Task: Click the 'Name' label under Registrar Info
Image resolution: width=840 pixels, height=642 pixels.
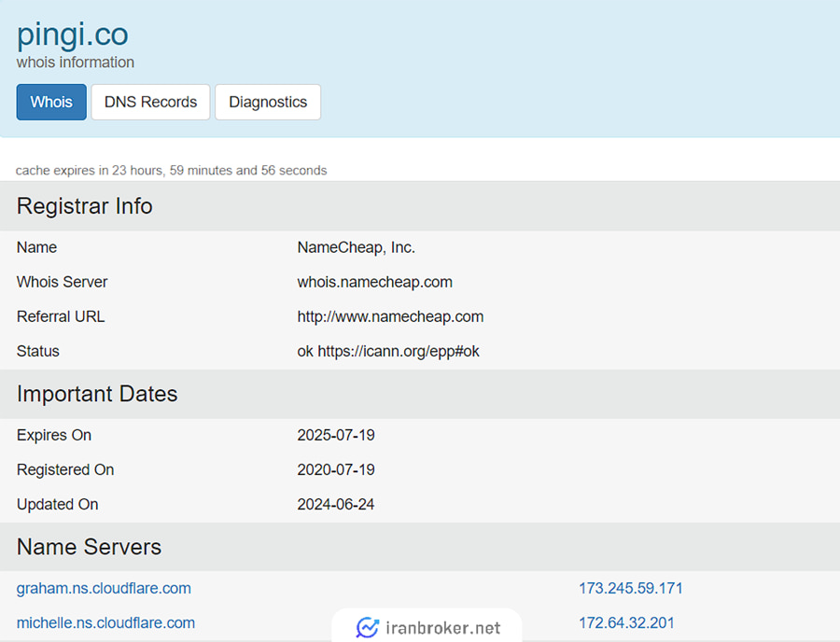Action: pos(36,247)
